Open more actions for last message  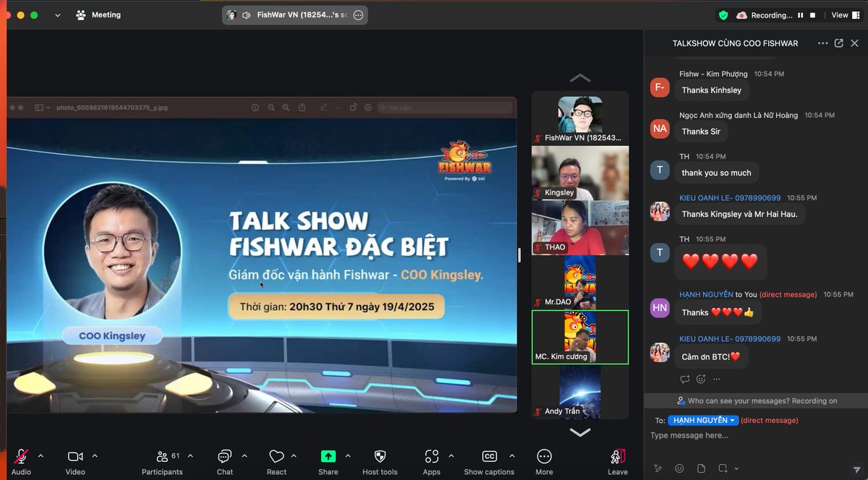tap(717, 379)
